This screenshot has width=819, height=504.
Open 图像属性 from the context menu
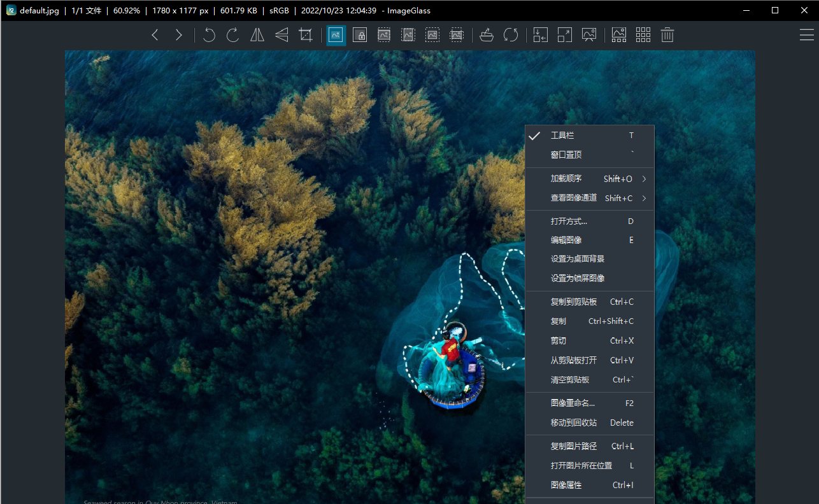click(590, 485)
